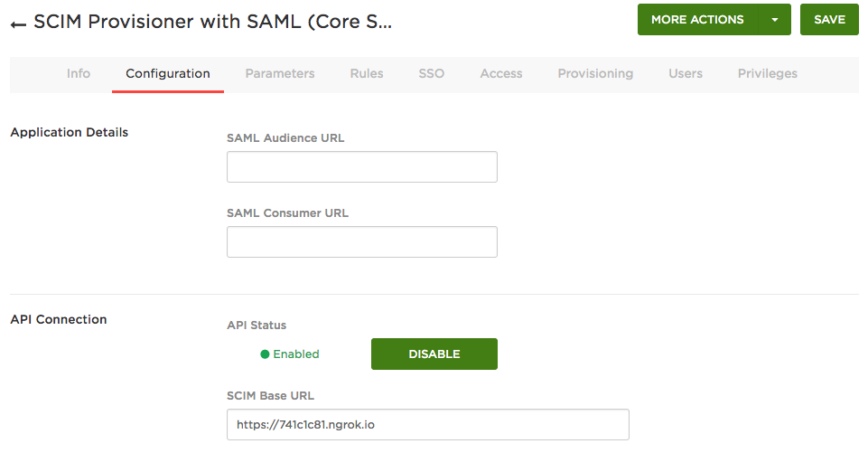
Task: Open the Provisioning tab
Action: 595,74
